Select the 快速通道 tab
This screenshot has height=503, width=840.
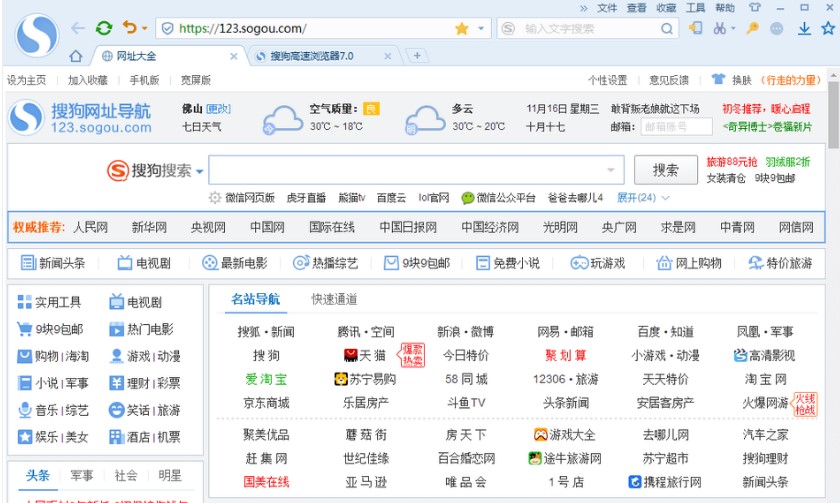point(334,299)
